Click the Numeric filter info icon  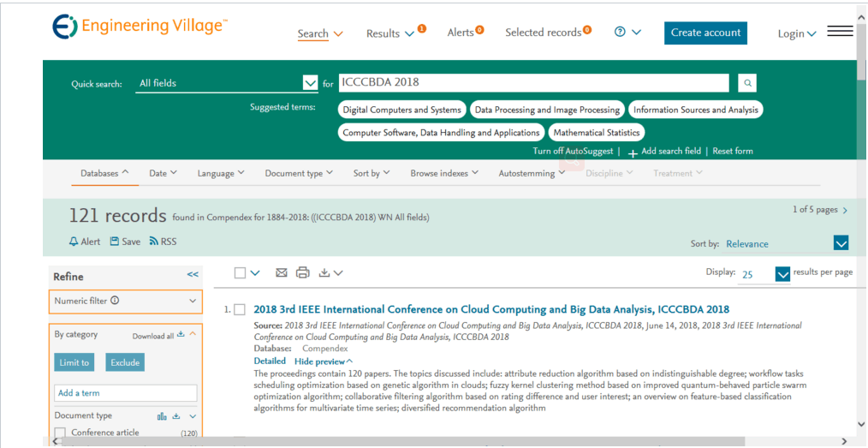pos(115,301)
